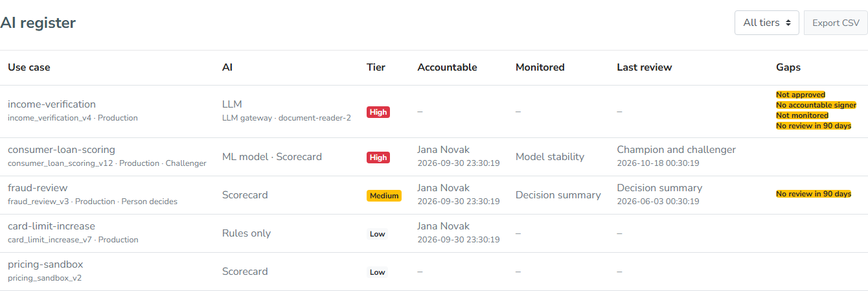Select the fraud-review use case
Screen dimensions: 868x291
point(38,188)
